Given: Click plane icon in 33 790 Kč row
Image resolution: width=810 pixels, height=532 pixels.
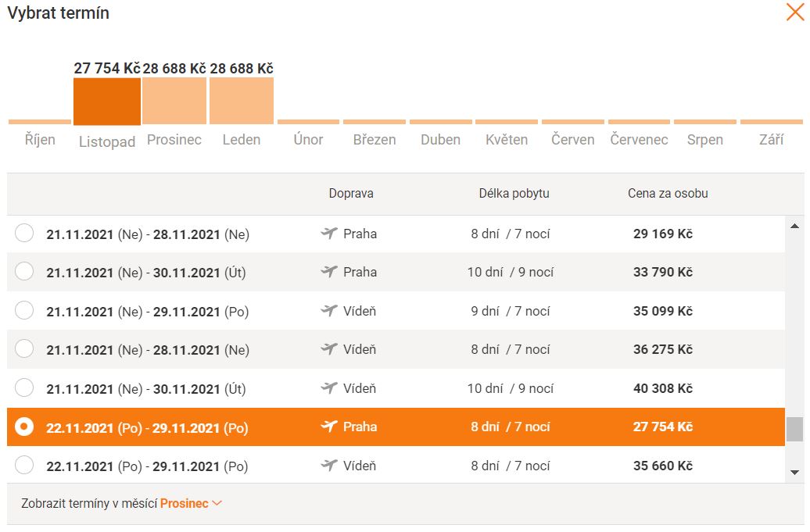Looking at the screenshot, I should point(329,271).
